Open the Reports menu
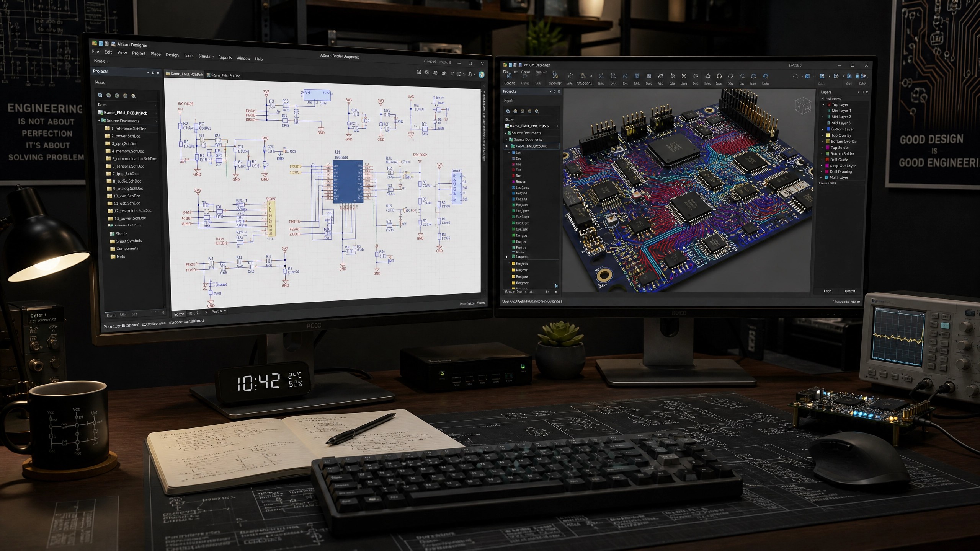This screenshot has height=551, width=980. [x=225, y=57]
